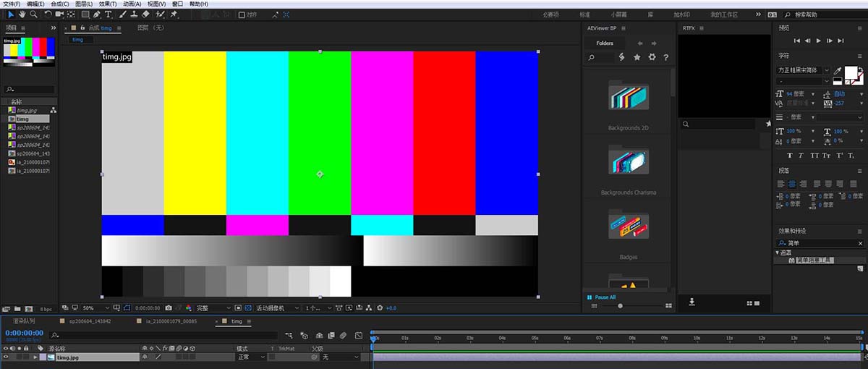Select the Zoom magnifier tool
The image size is (868, 369).
point(33,14)
